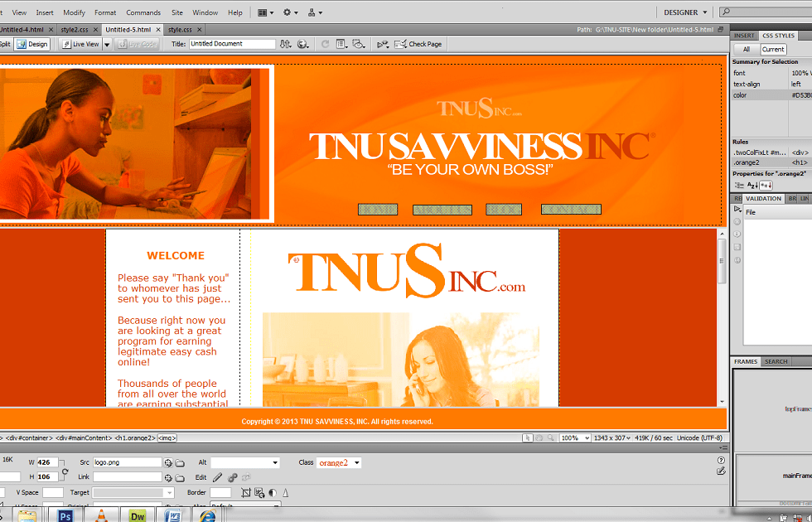Click the sharpen icon in Properties panel
Image resolution: width=812 pixels, height=522 pixels.
click(x=285, y=493)
